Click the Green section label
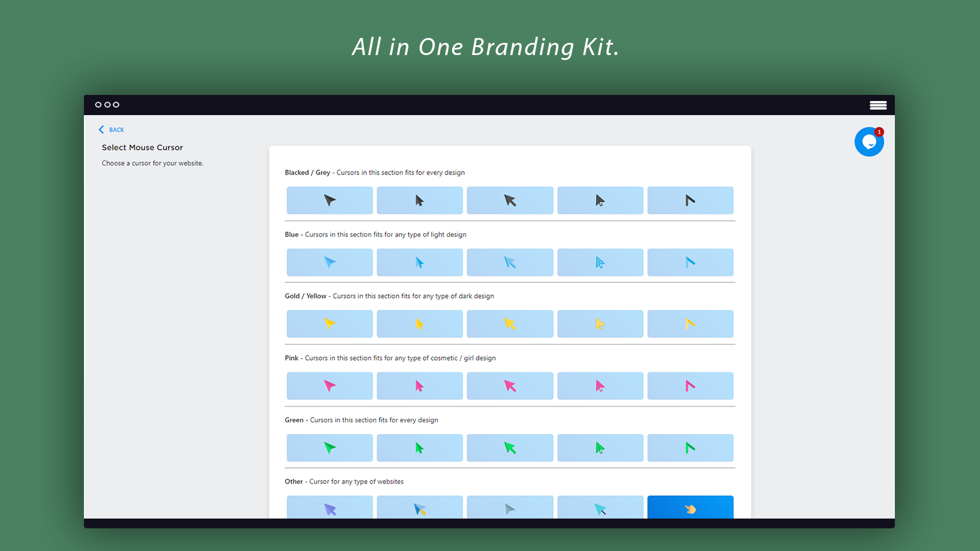 294,420
